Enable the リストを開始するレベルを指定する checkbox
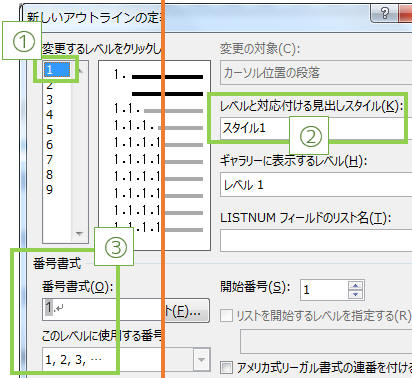The height and width of the screenshot is (378, 412). 226,315
